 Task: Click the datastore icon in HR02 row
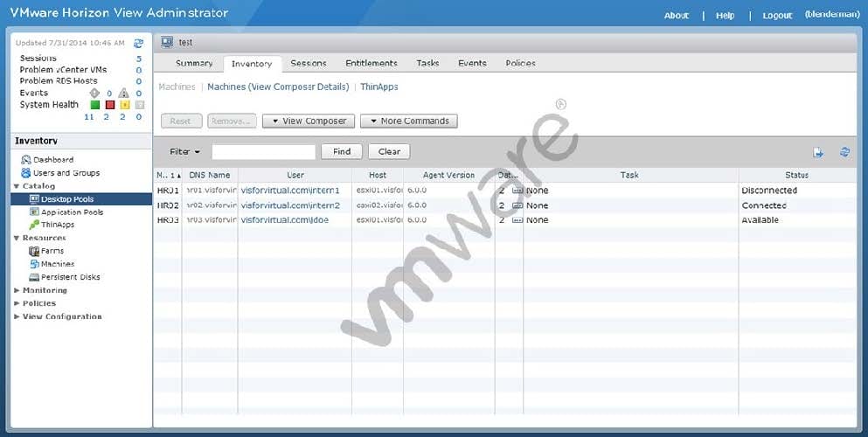pos(517,205)
